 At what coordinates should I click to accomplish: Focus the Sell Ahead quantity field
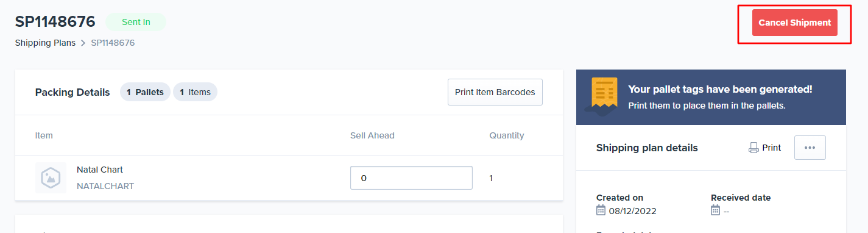click(x=411, y=178)
